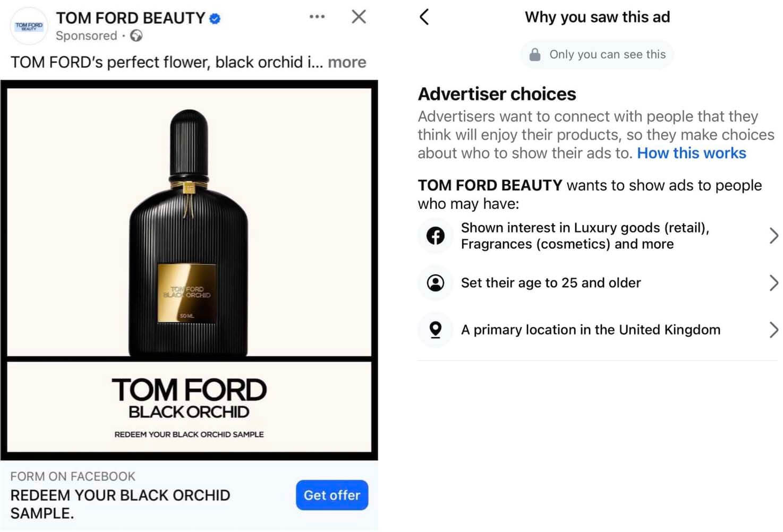Expand the United Kingdom location row
783x532 pixels.
pyautogui.click(x=773, y=330)
